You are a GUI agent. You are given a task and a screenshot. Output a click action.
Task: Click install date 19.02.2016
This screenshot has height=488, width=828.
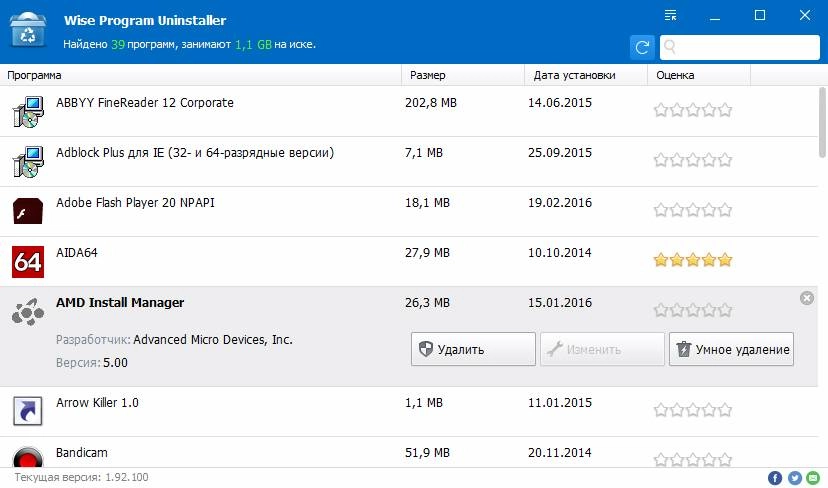click(x=560, y=203)
